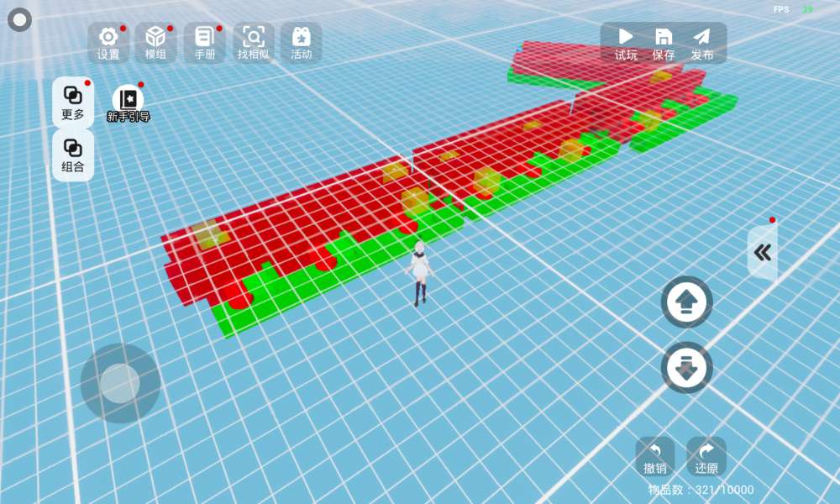
Task: Open the 新手引导 beginner guide
Action: 128,104
